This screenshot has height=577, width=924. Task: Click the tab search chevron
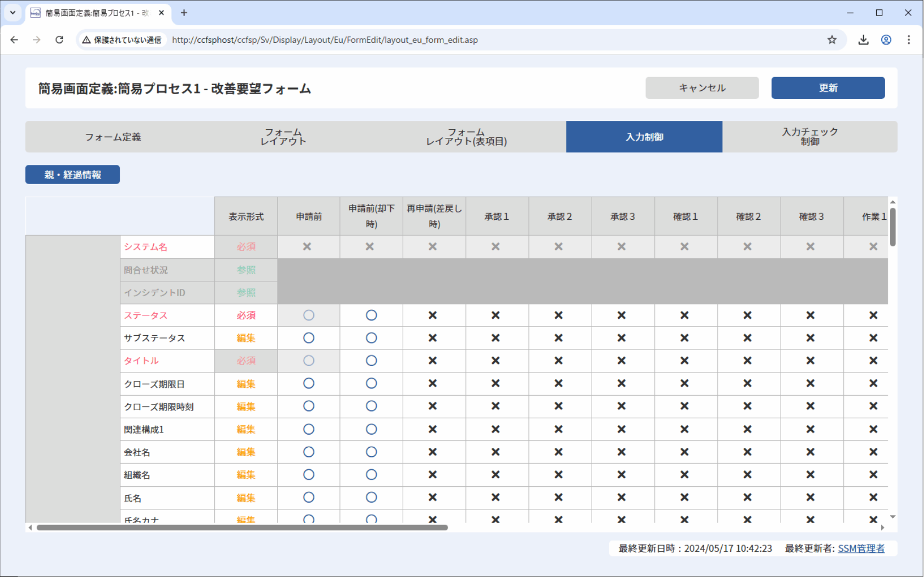pyautogui.click(x=13, y=13)
